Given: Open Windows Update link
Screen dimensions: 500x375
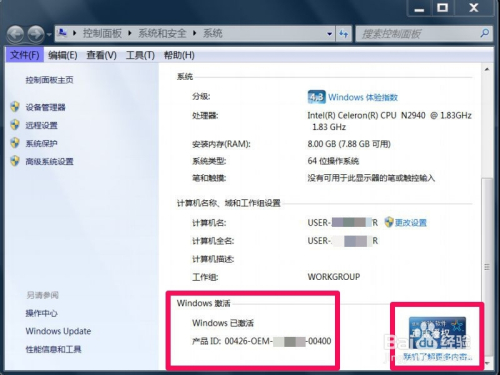Looking at the screenshot, I should pos(58,331).
